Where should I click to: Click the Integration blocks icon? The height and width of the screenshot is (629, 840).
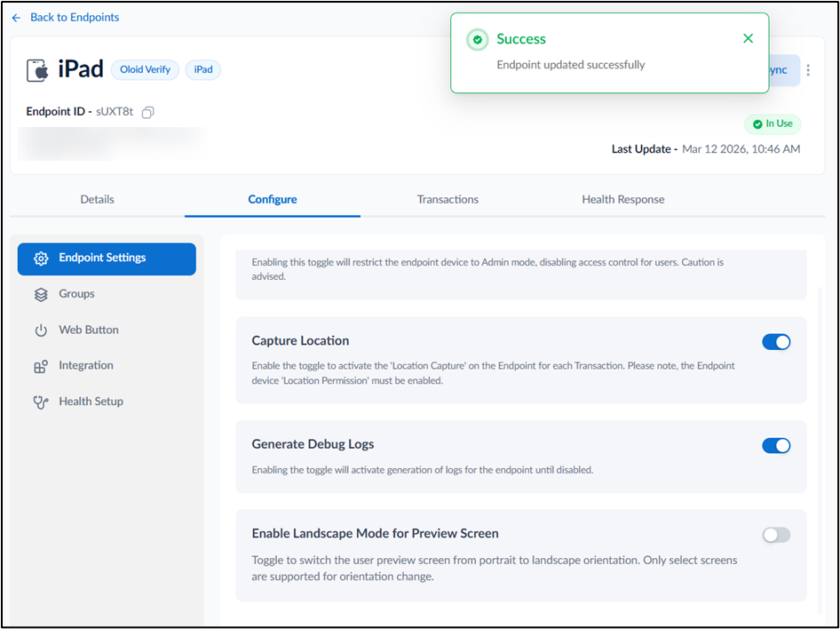(x=41, y=366)
